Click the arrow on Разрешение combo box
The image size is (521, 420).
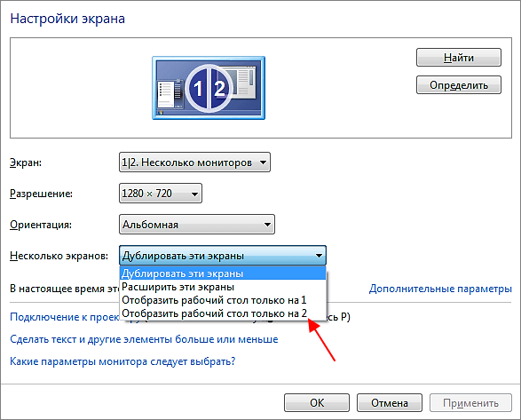pyautogui.click(x=194, y=194)
